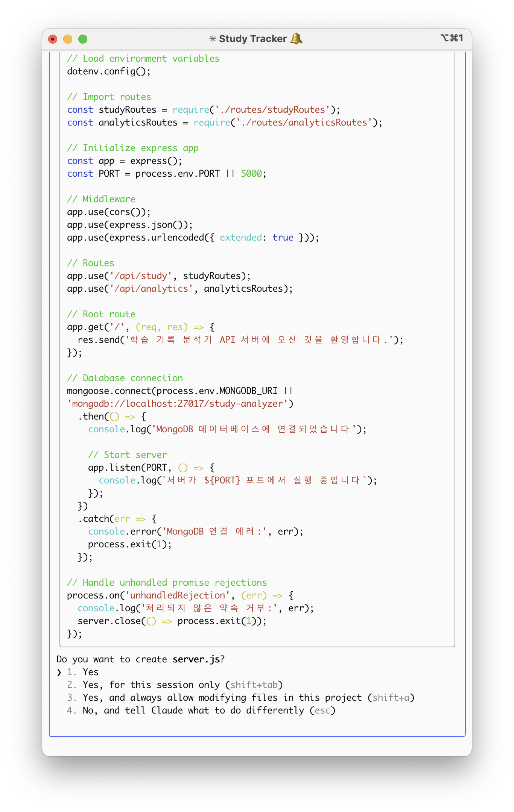Click console.log line above server.close
This screenshot has width=514, height=812.
click(x=196, y=608)
